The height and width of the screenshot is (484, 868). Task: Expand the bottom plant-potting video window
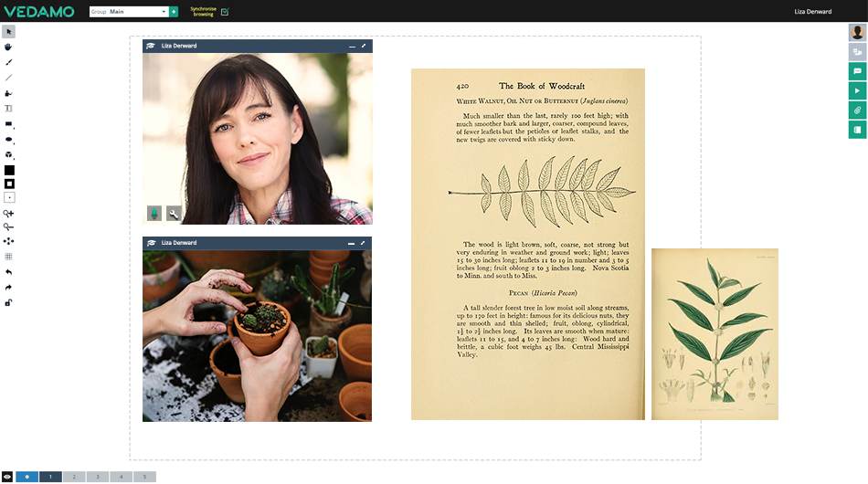pyautogui.click(x=363, y=243)
